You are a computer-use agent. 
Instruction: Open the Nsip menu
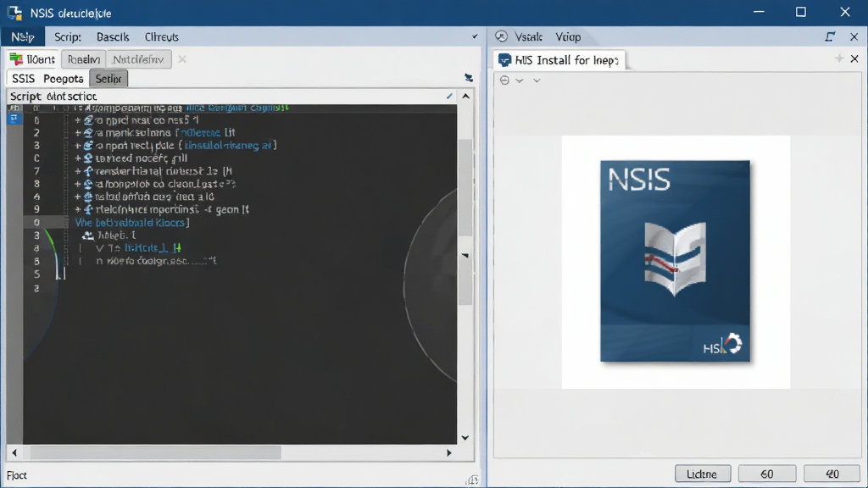(22, 36)
